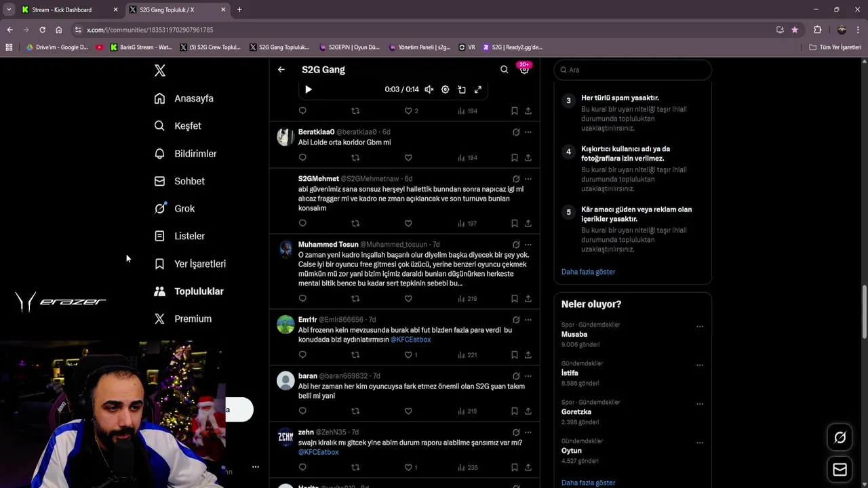Focus the Ara search field
The image size is (868, 488).
(x=633, y=70)
